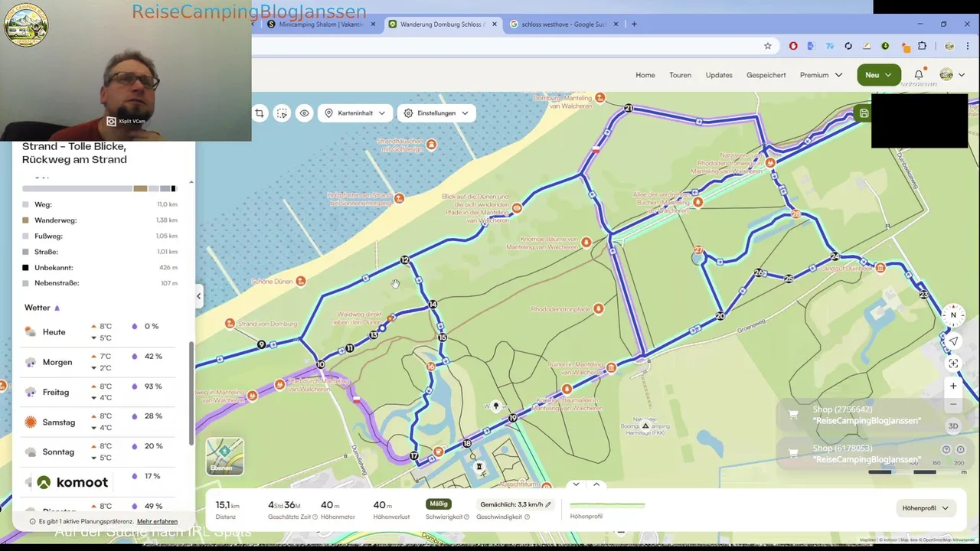Click the Mäßig difficulty badge
The height and width of the screenshot is (551, 980).
coord(439,504)
